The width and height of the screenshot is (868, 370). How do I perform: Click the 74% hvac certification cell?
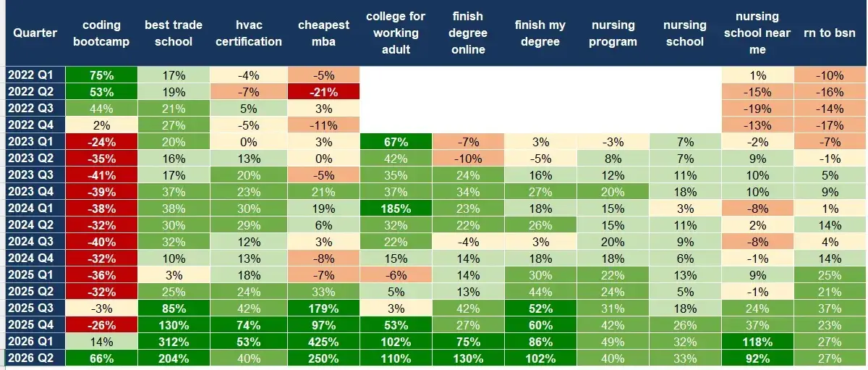click(x=249, y=324)
